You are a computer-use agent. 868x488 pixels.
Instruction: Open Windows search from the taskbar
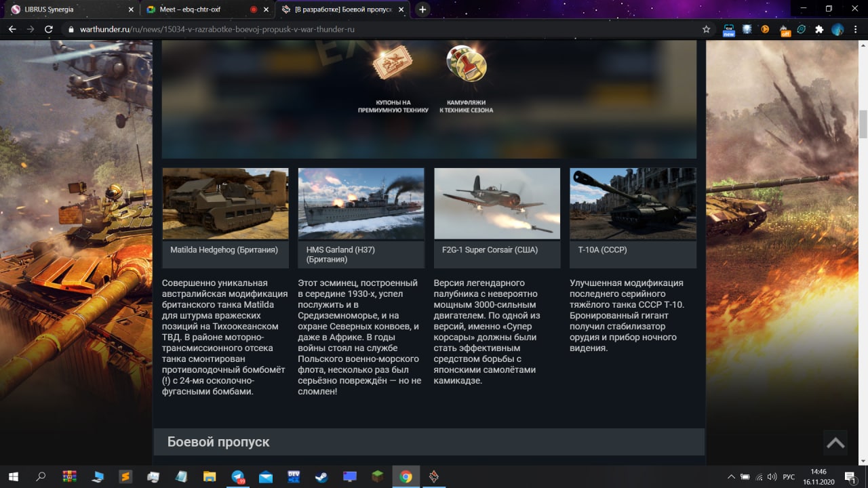[x=41, y=476]
